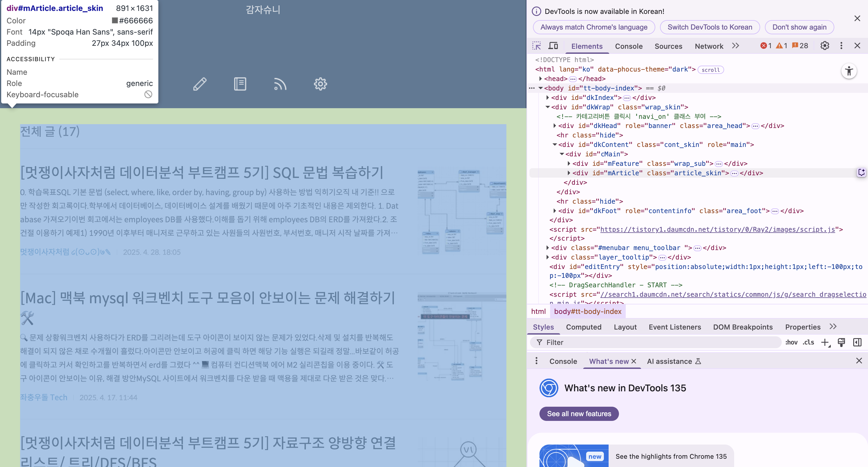
Task: Activate the DevTools inspect element picker icon
Action: click(537, 46)
